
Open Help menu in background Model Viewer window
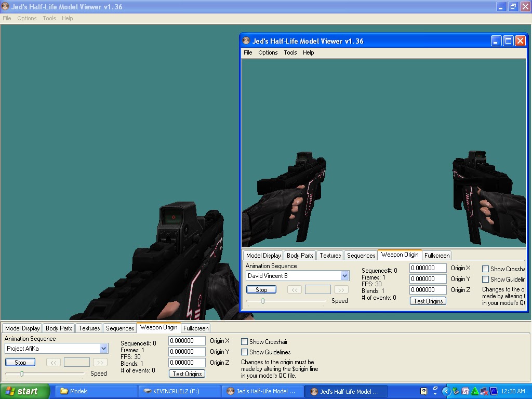click(67, 18)
